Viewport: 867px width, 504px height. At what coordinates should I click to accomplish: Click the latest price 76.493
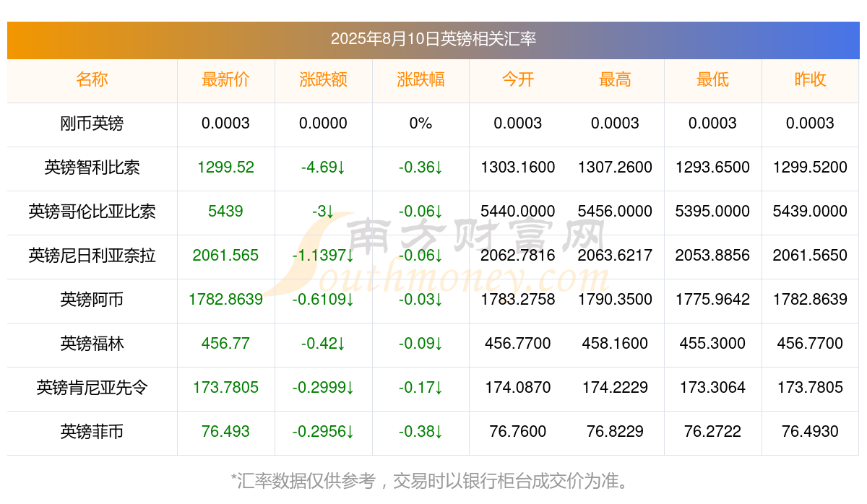point(225,432)
